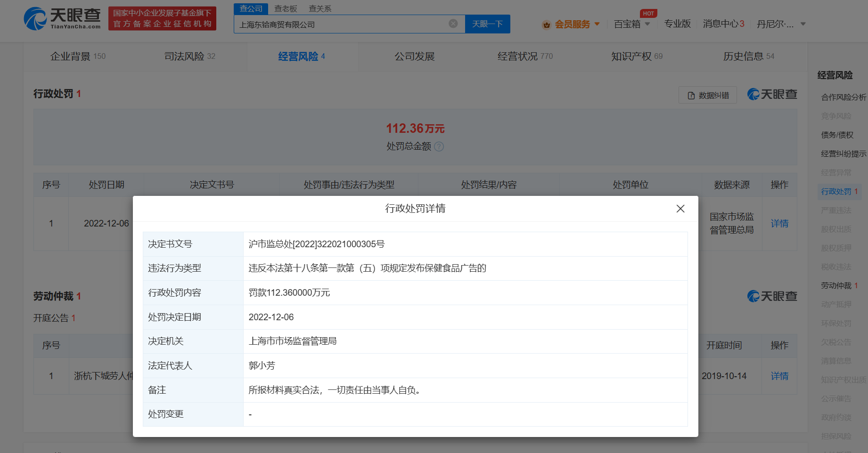The image size is (868, 453).
Task: Click the legal representative name 郭小芳
Action: [x=262, y=365]
